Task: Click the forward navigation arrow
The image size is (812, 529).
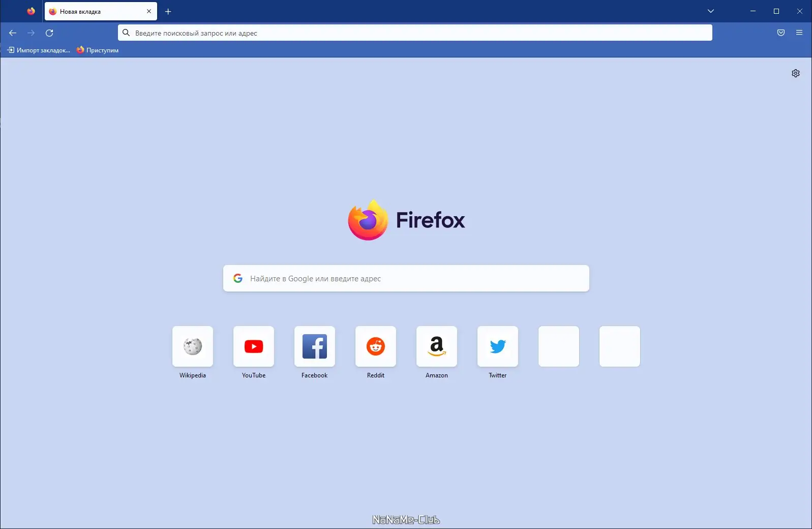Action: point(31,33)
